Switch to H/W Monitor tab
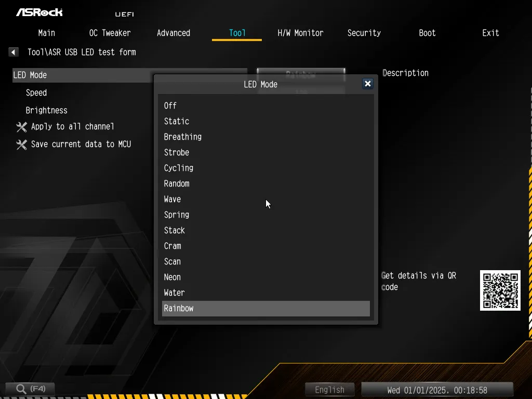Image resolution: width=532 pixels, height=399 pixels. click(300, 33)
